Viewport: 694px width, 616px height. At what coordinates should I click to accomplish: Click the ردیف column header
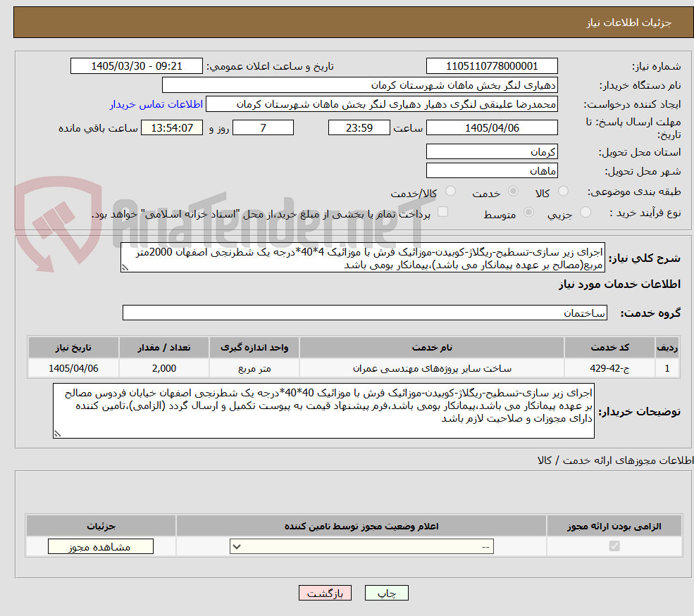pyautogui.click(x=667, y=348)
